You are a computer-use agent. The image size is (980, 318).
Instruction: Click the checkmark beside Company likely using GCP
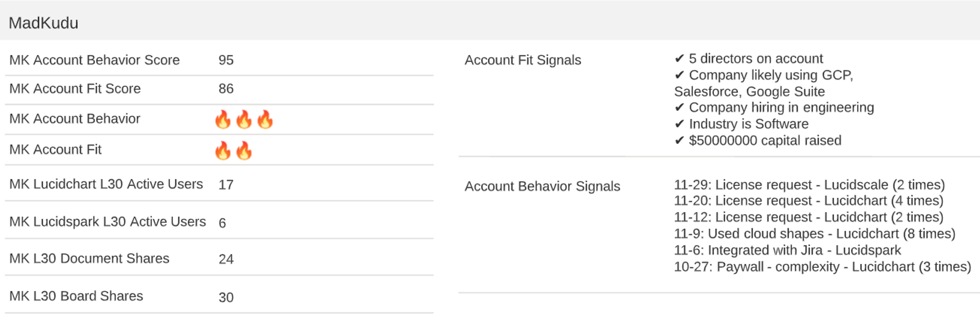679,75
